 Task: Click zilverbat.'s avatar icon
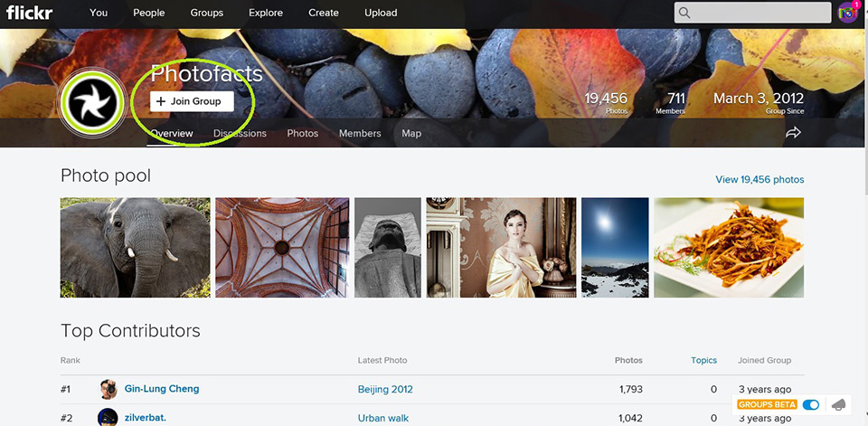click(x=108, y=417)
